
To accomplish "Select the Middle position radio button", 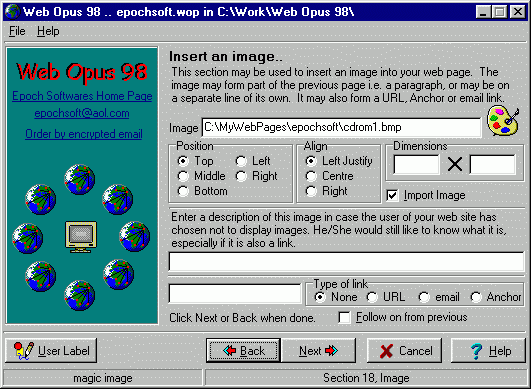I will pos(183,176).
